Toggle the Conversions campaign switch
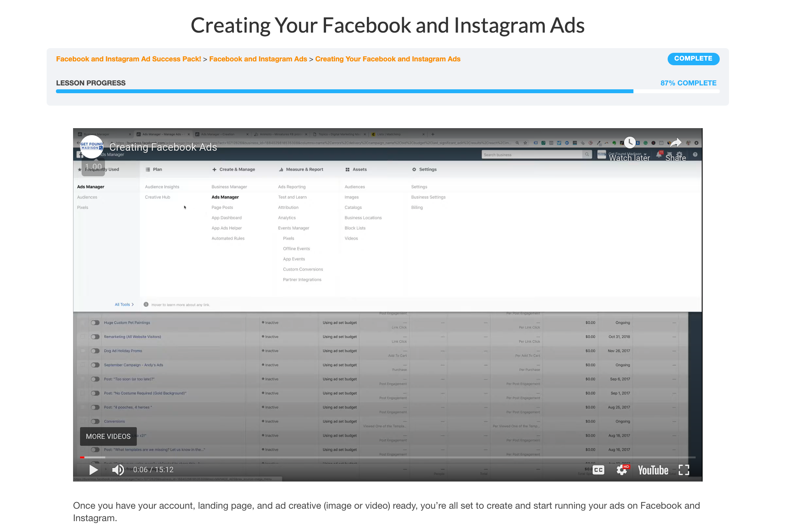Image resolution: width=792 pixels, height=532 pixels. coord(95,421)
